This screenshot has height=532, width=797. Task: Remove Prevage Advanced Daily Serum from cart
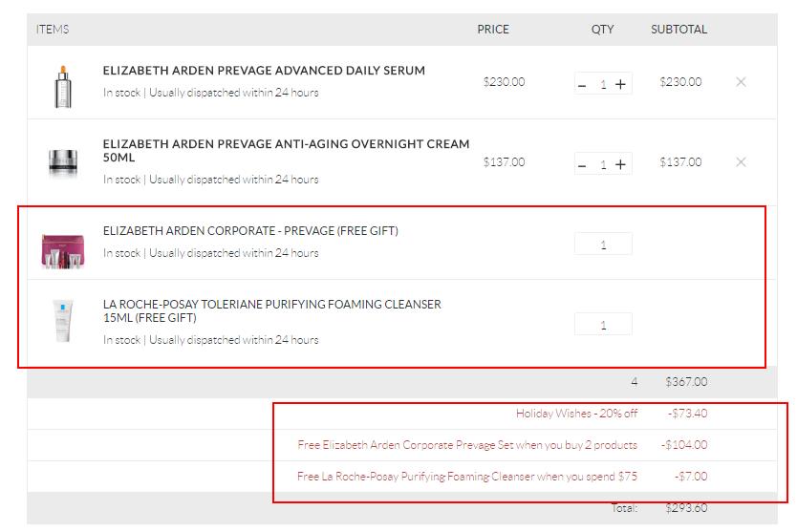[x=741, y=82]
